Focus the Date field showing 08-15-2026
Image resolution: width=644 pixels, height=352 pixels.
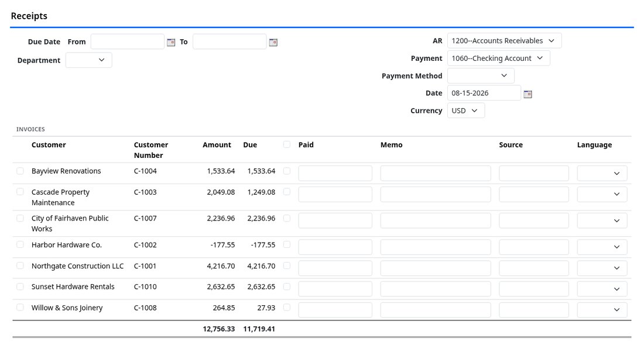(484, 93)
